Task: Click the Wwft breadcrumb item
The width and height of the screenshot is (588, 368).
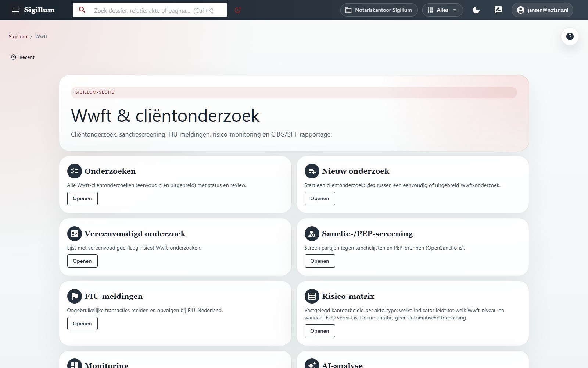Action: [x=41, y=36]
